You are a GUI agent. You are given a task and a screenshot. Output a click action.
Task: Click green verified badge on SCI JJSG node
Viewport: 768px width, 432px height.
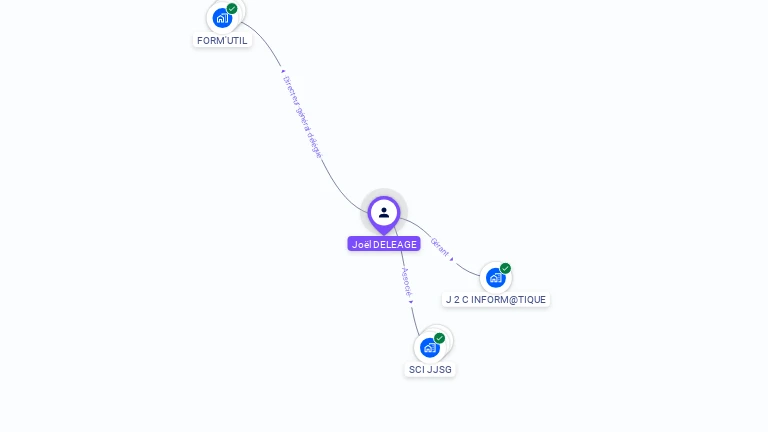[439, 338]
